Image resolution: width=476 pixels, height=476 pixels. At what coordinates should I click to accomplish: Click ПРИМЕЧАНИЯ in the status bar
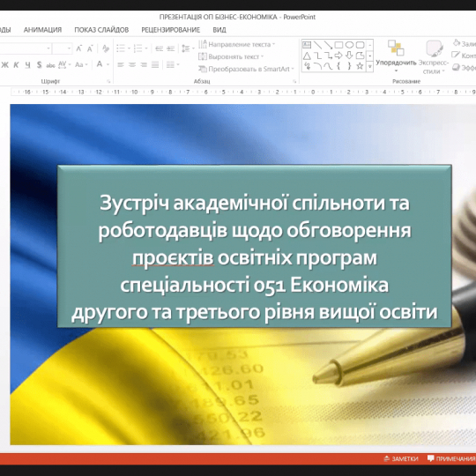click(451, 458)
